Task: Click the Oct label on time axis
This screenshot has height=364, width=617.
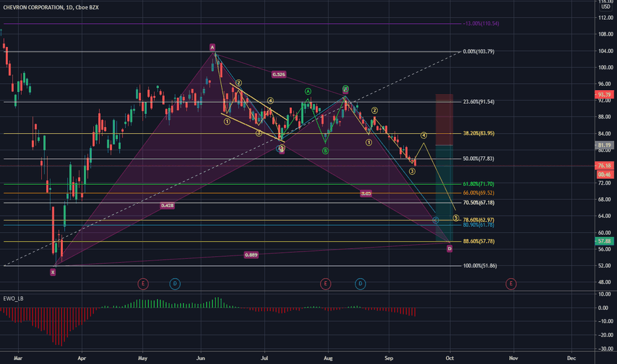Action: (450, 358)
